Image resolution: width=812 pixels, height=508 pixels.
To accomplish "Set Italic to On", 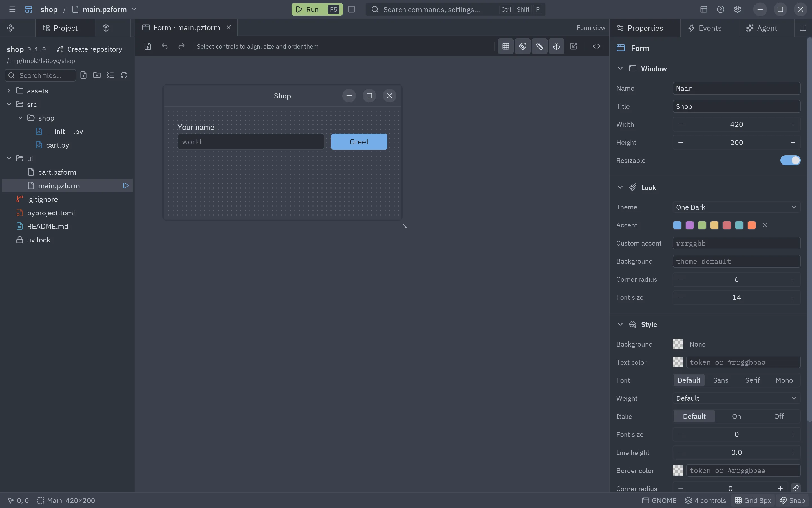I will click(736, 416).
